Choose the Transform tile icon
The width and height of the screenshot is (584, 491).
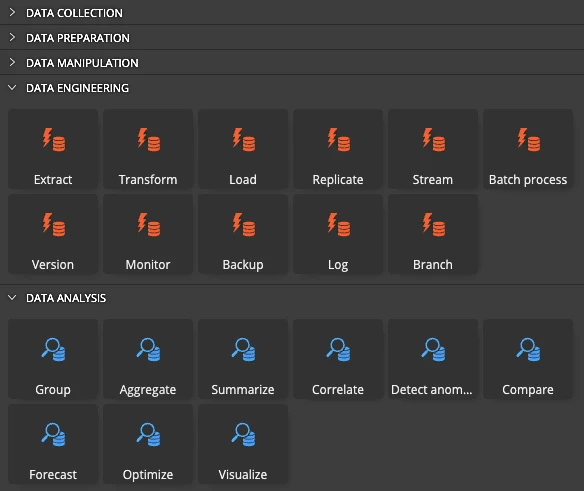pos(149,140)
